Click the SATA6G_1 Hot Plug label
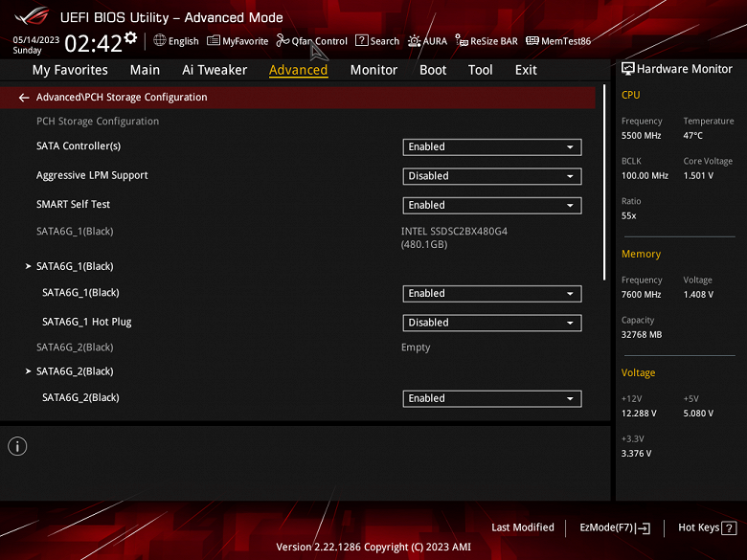The width and height of the screenshot is (747, 560). (87, 322)
